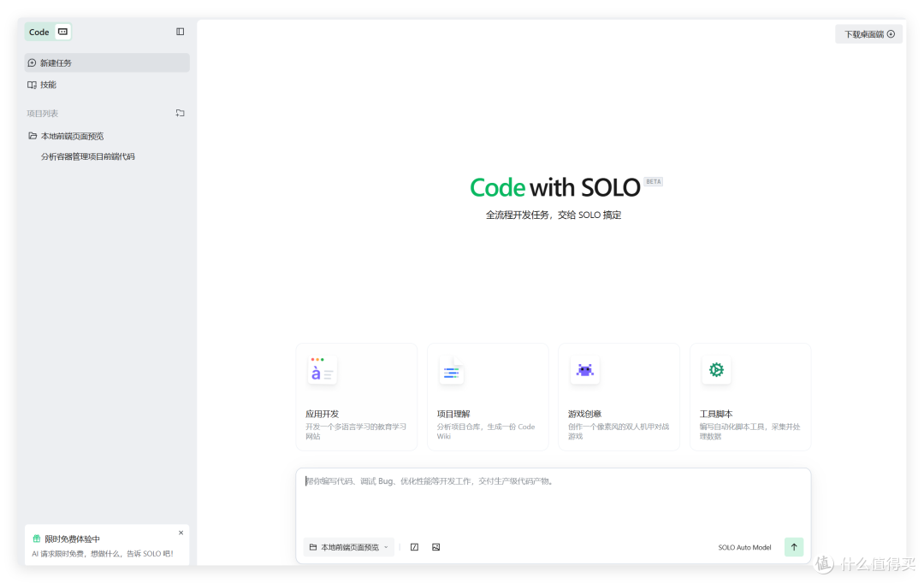Expand the 本地前端页面预览 project folder
The height and width of the screenshot is (583, 924).
(x=66, y=136)
